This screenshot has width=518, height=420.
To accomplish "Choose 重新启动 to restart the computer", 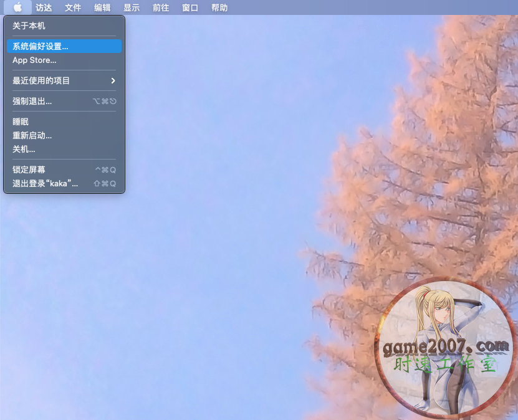I will coord(32,136).
